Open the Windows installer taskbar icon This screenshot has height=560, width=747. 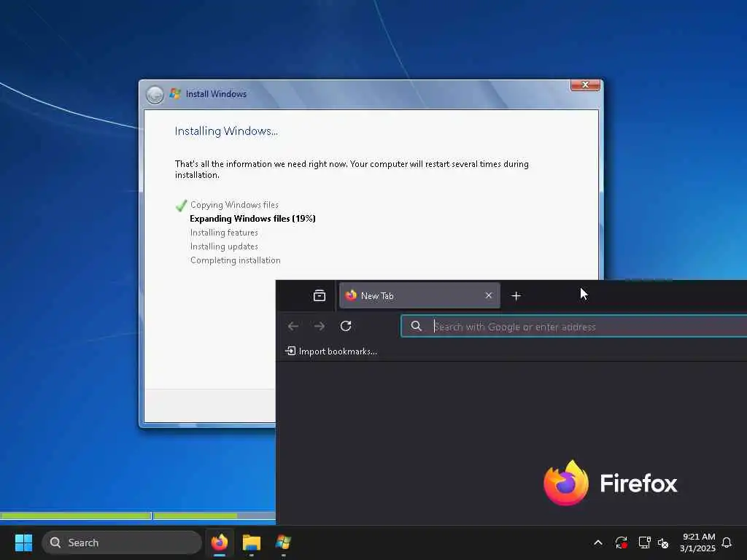tap(283, 542)
